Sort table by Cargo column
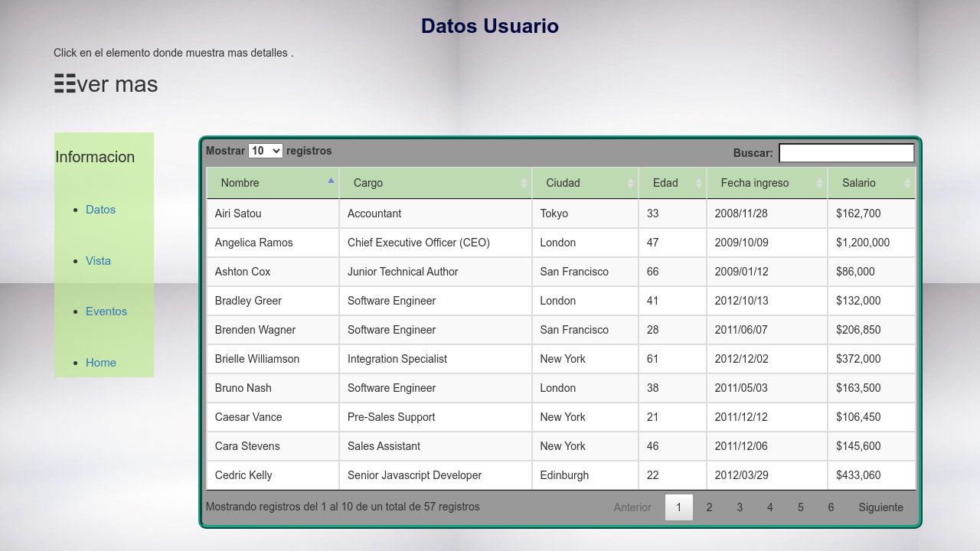Screen dimensions: 980x551 [436, 183]
